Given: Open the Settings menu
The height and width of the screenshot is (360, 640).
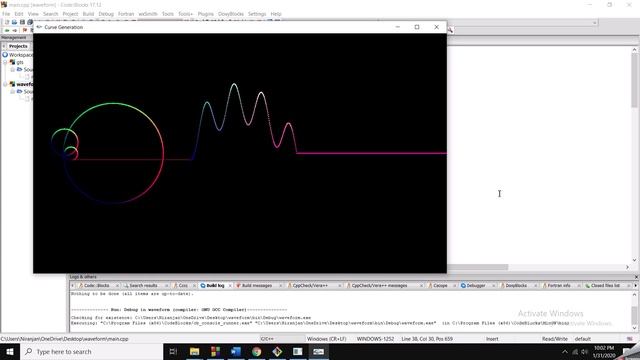Looking at the screenshot, I should pyautogui.click(x=257, y=14).
